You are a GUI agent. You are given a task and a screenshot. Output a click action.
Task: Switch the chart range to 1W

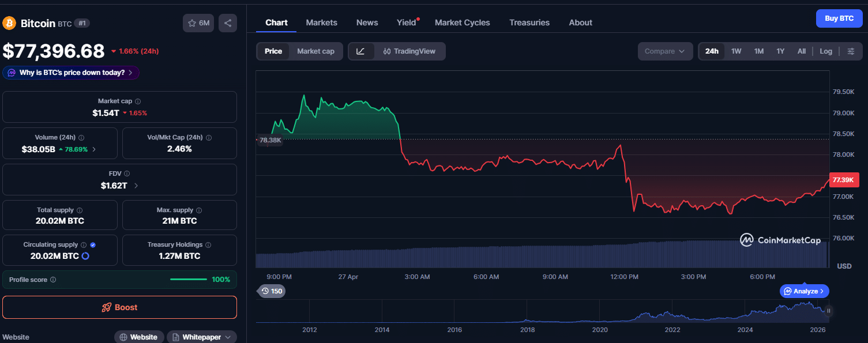click(736, 51)
